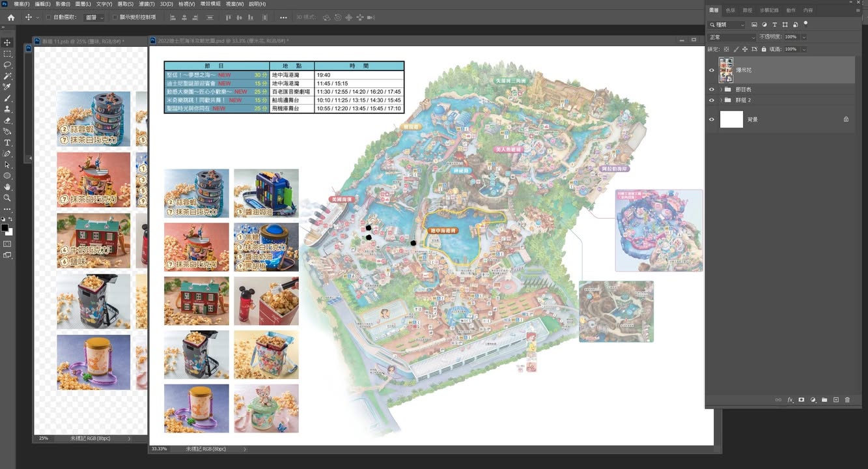Image resolution: width=868 pixels, height=469 pixels.
Task: Open the blending mode 正常 dropdown
Action: (x=732, y=37)
